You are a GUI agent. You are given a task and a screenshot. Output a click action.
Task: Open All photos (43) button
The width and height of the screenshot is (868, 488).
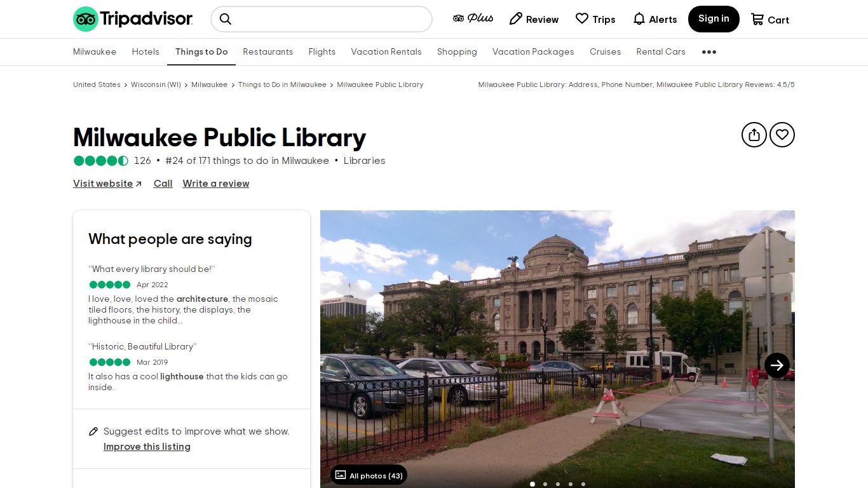(369, 475)
